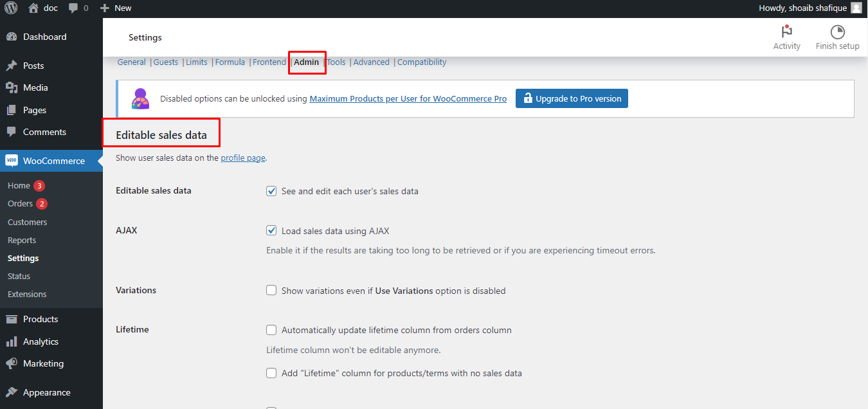Viewport: 868px width, 409px height.
Task: Click the plugin mascot icon in notice
Action: pyautogui.click(x=140, y=98)
